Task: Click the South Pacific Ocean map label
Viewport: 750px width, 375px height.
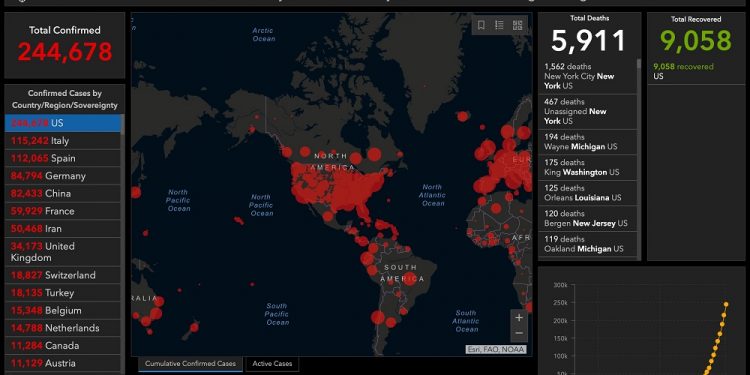Action: [x=277, y=314]
